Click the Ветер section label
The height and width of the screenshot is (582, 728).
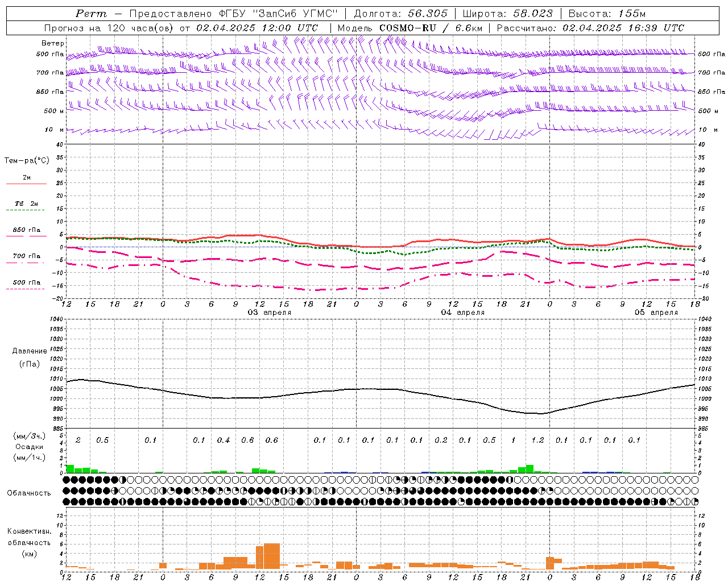tap(53, 43)
